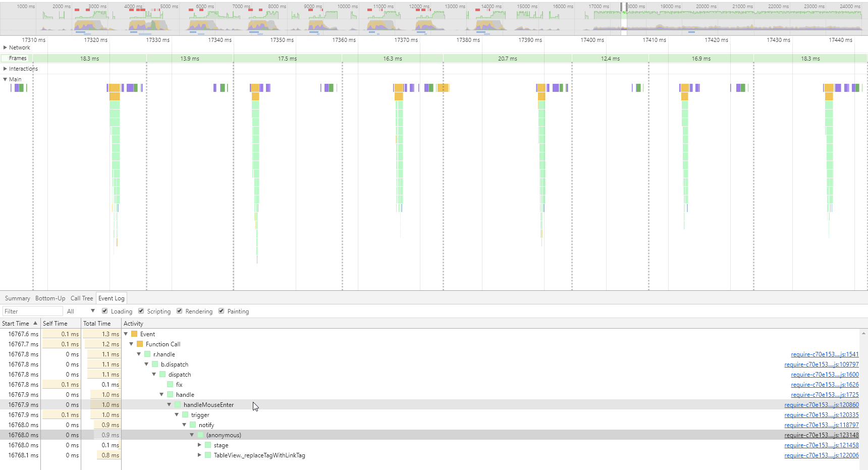868x470 pixels.
Task: Select the 17.5 ms frame
Action: [x=288, y=59]
